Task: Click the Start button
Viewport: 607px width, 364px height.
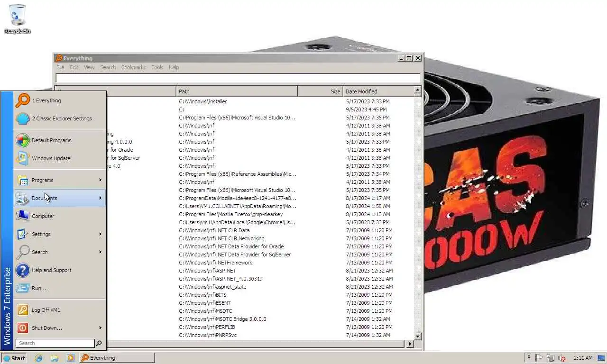Action: tap(14, 358)
